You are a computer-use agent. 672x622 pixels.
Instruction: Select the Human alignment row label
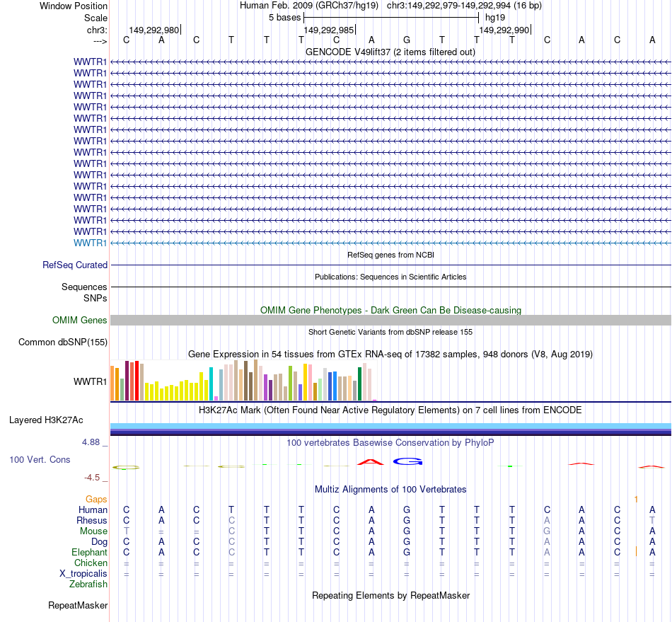click(x=93, y=509)
